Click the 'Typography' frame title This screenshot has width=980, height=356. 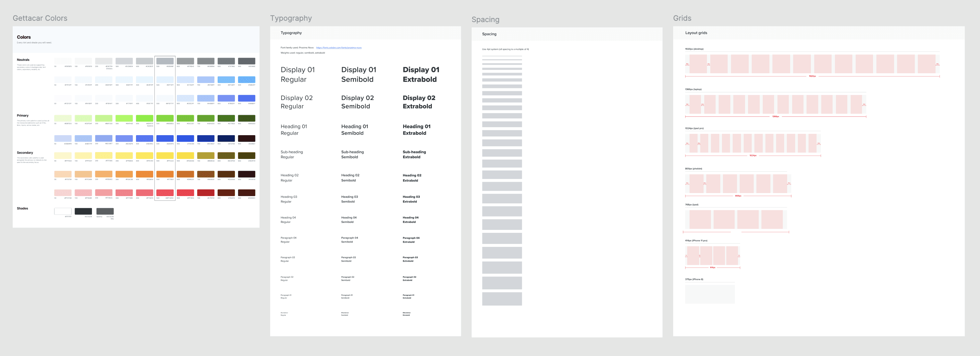[291, 18]
